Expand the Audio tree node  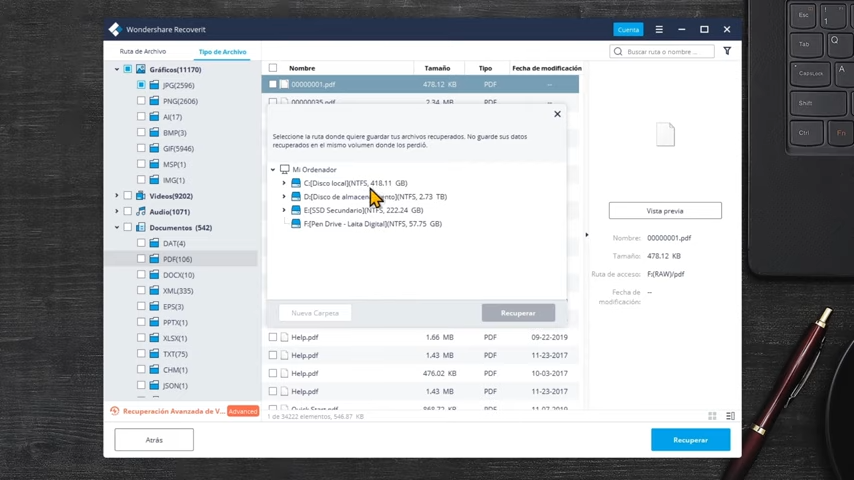pos(117,211)
